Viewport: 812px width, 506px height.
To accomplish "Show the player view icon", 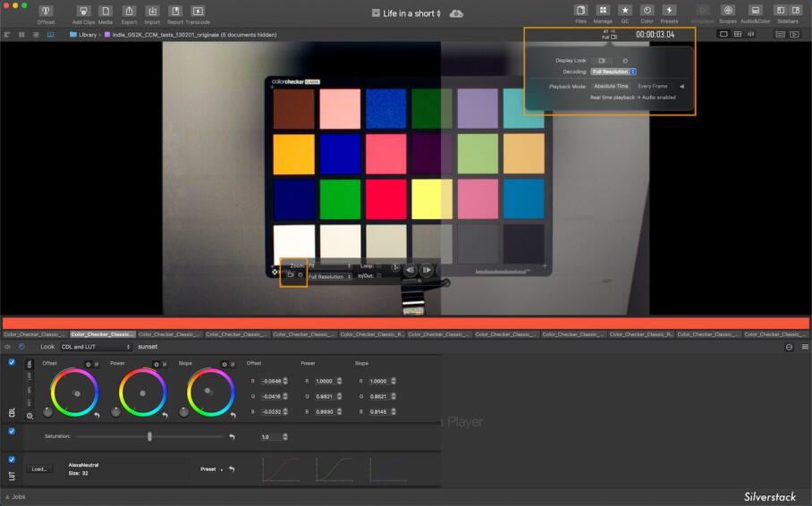I will coord(794,34).
